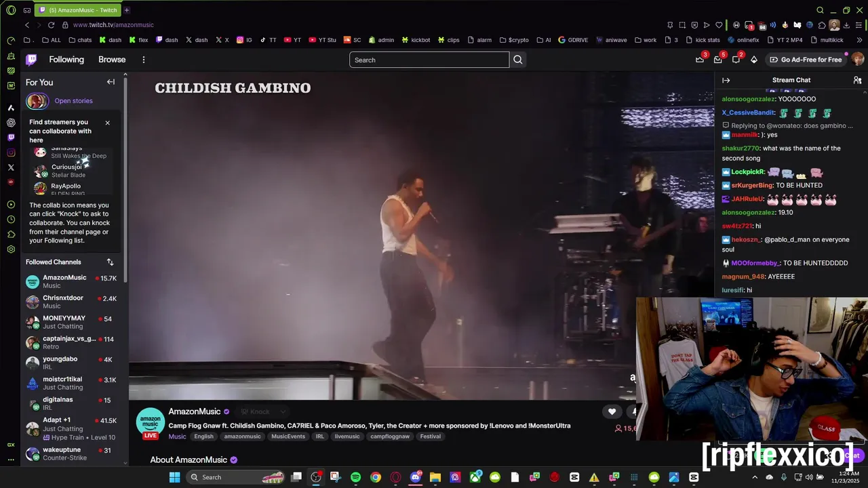Open the clips bookmark
Image resolution: width=868 pixels, height=488 pixels.
[x=448, y=40]
